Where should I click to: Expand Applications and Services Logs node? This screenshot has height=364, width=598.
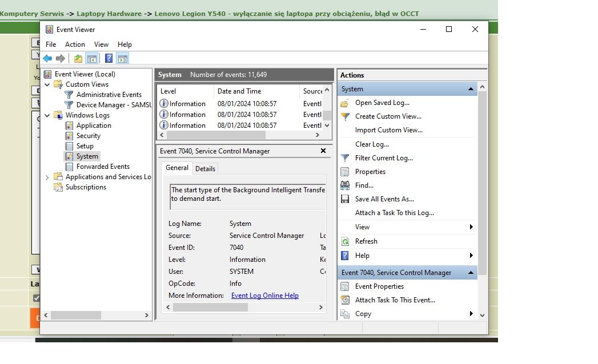tap(47, 177)
